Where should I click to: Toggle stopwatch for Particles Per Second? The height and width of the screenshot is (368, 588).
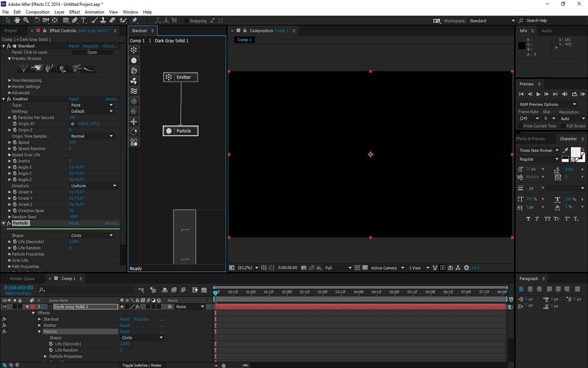(x=15, y=117)
